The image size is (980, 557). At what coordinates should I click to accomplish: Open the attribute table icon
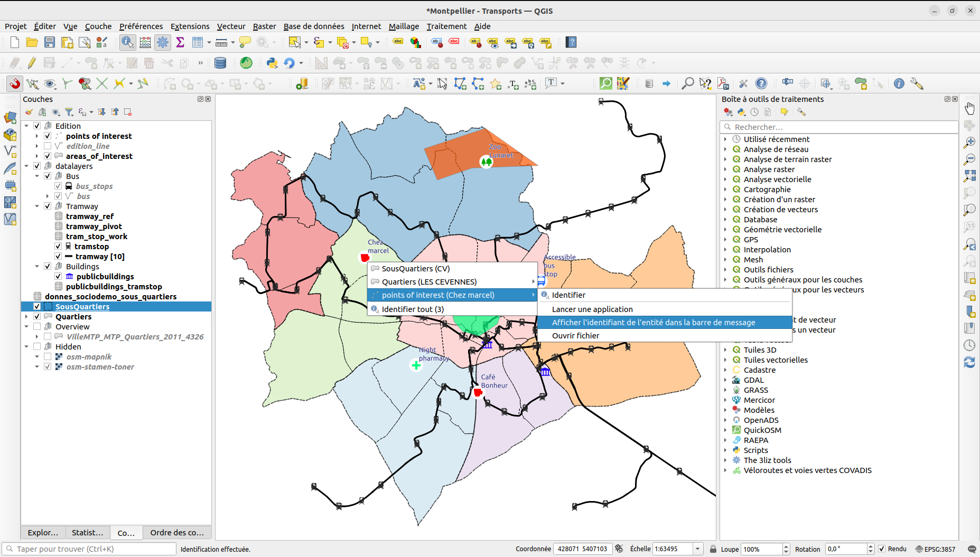pyautogui.click(x=198, y=42)
